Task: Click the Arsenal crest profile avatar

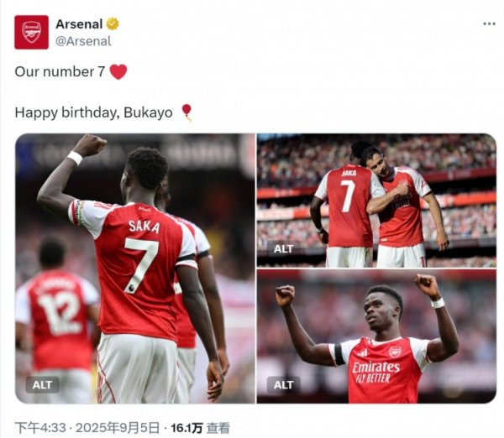Action: pos(31,32)
